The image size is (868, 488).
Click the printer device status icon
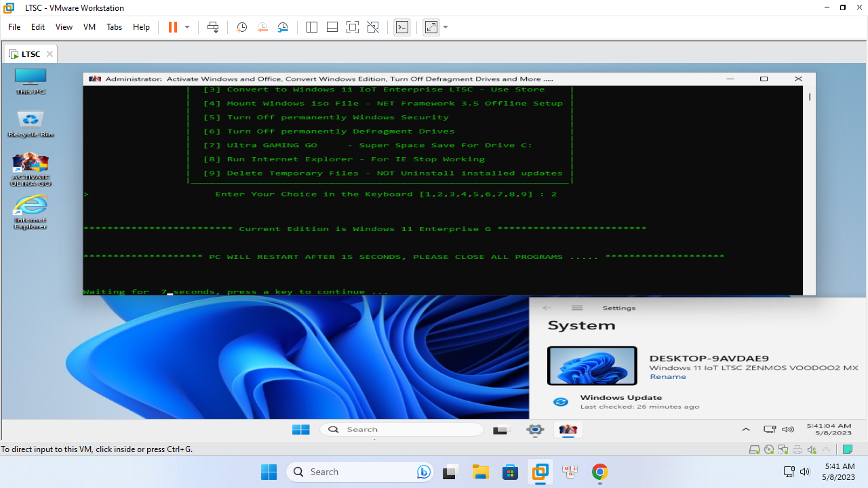pyautogui.click(x=797, y=449)
